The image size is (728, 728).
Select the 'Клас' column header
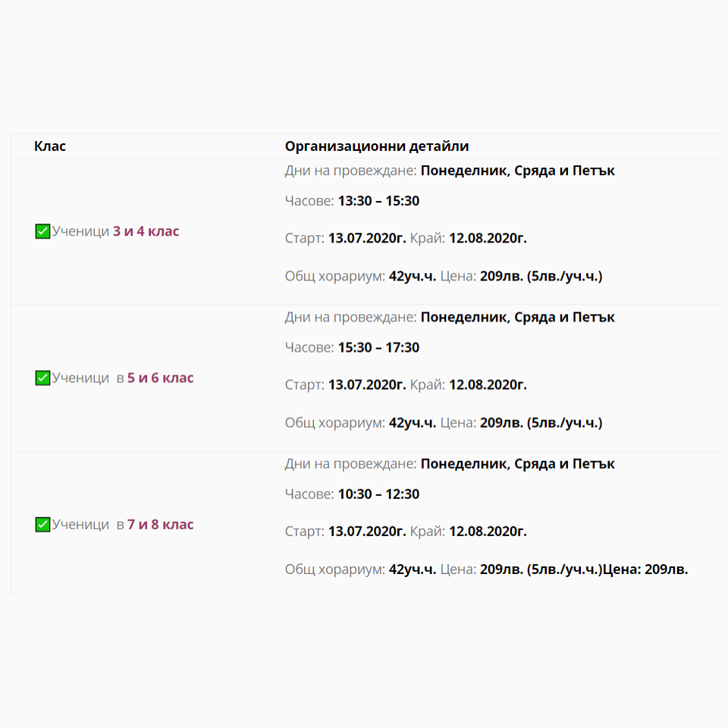coord(50,146)
